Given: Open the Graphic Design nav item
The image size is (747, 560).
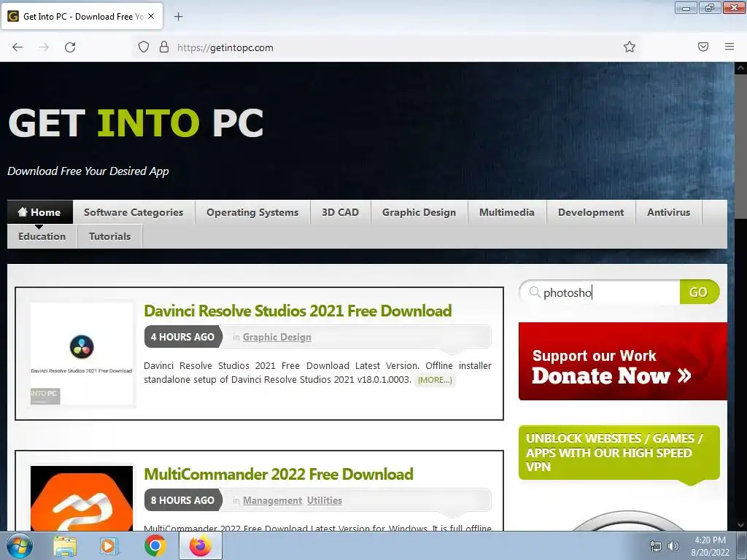Looking at the screenshot, I should pyautogui.click(x=419, y=212).
